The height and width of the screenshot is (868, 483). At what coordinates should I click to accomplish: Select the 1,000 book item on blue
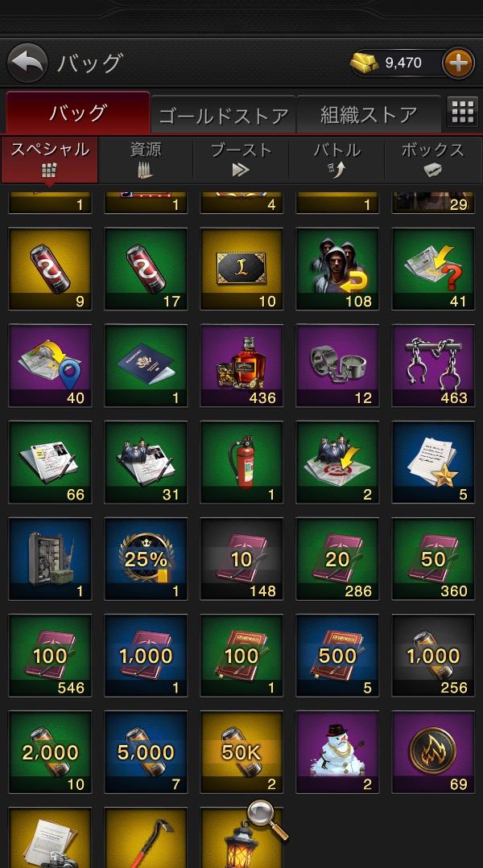[x=146, y=656]
